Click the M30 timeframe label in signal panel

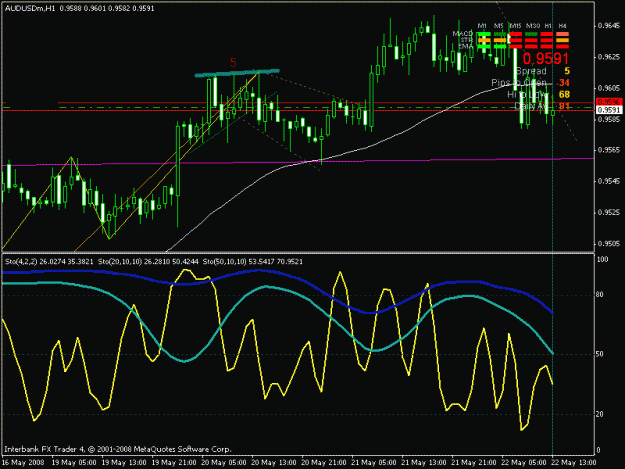533,26
